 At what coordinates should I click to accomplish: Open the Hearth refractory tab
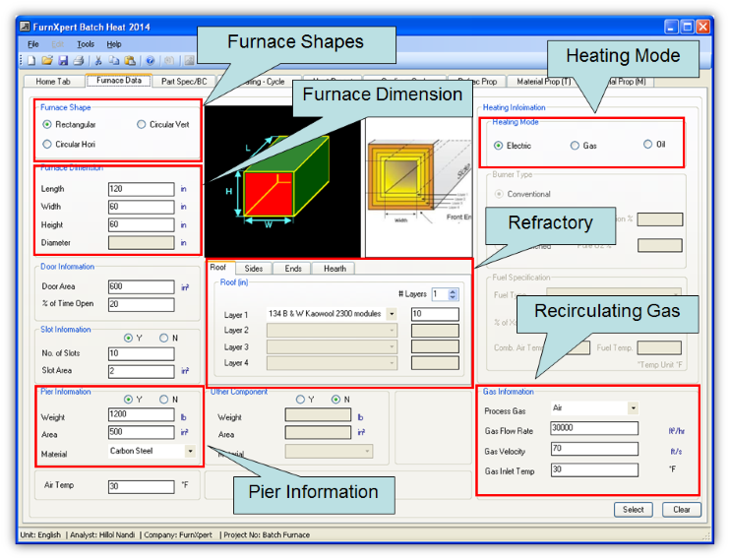click(335, 269)
